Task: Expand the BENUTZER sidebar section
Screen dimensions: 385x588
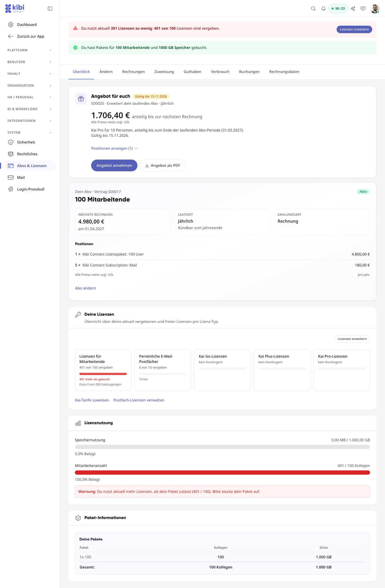Action: coord(30,62)
